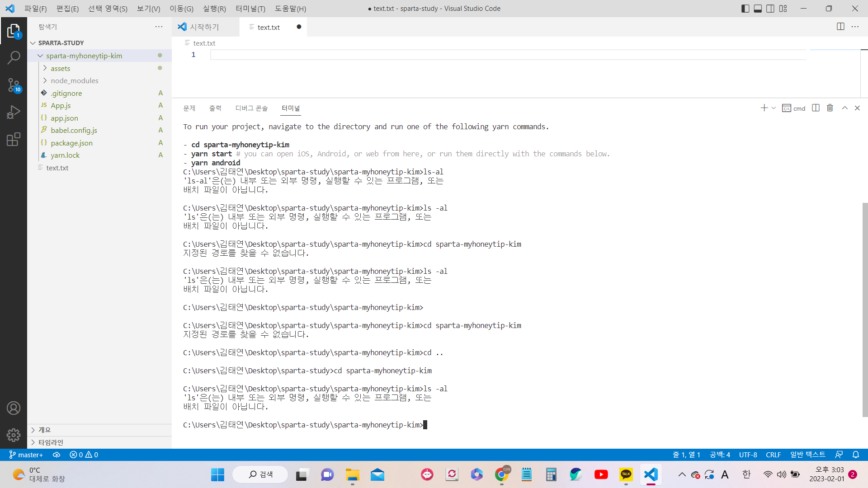Image resolution: width=868 pixels, height=488 pixels.
Task: Expand the node_modules folder
Action: (x=45, y=80)
